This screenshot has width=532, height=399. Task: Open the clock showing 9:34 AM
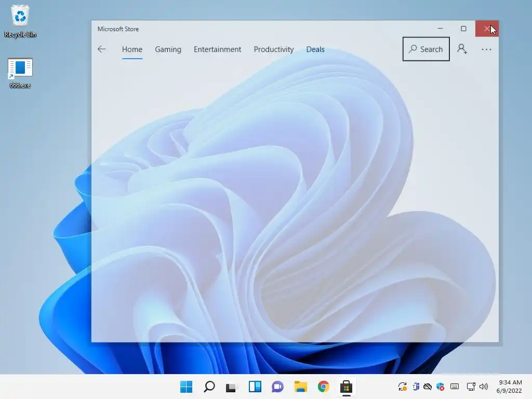pos(509,387)
